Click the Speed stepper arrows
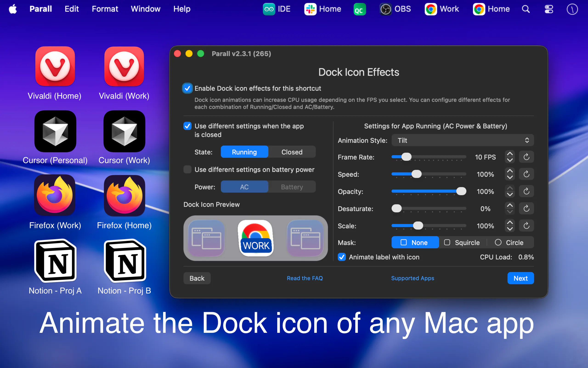 (510, 174)
